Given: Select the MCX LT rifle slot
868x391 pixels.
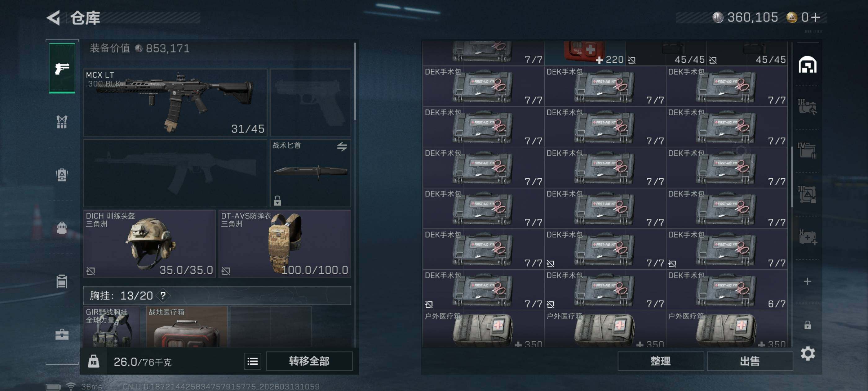Looking at the screenshot, I should [175, 102].
